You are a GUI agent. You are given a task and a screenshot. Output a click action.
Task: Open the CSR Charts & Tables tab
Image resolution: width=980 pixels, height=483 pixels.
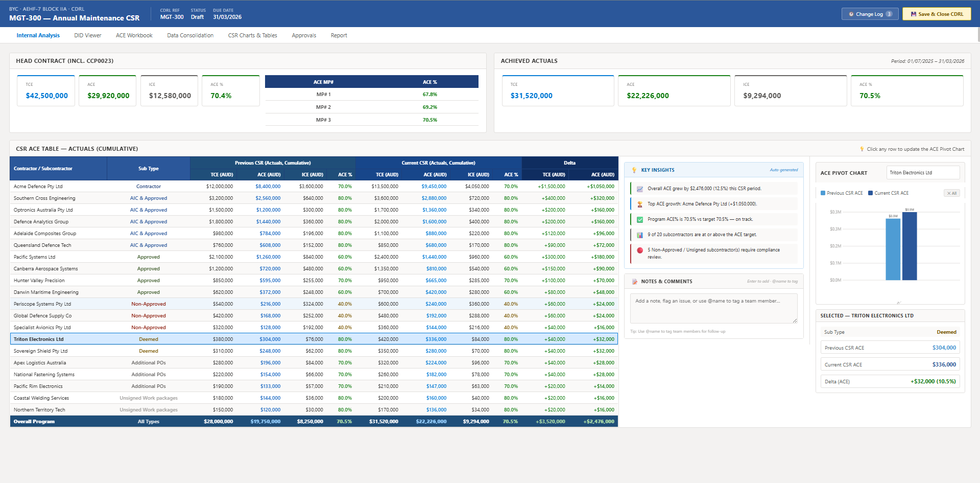(253, 35)
